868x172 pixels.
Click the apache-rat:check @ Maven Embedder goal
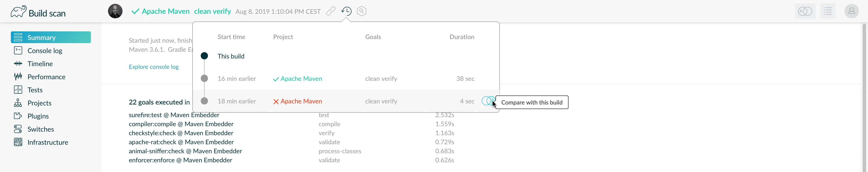(181, 142)
